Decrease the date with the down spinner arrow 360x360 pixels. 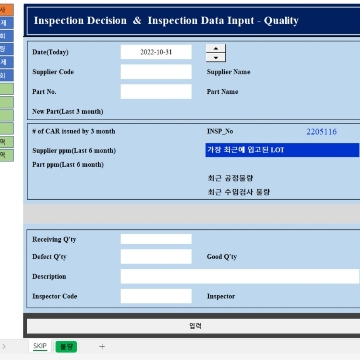(x=216, y=58)
